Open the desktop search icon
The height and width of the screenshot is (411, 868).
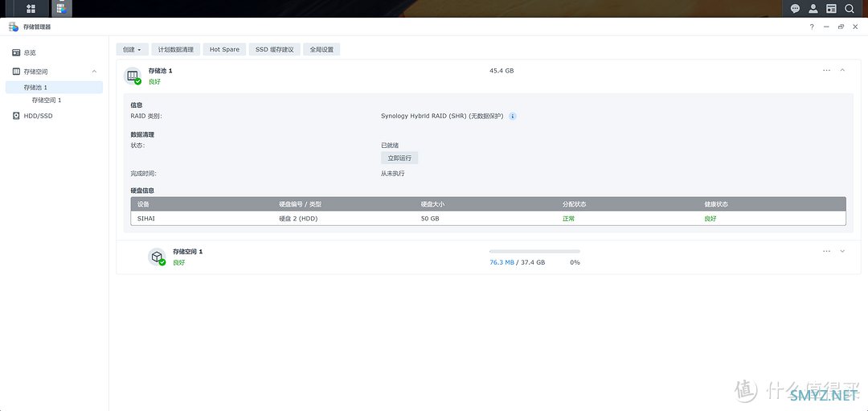click(x=849, y=8)
